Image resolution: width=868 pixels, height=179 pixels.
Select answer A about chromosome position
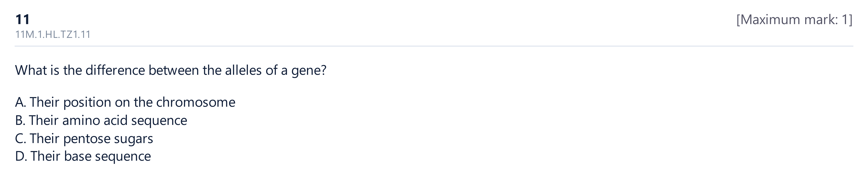pos(125,102)
